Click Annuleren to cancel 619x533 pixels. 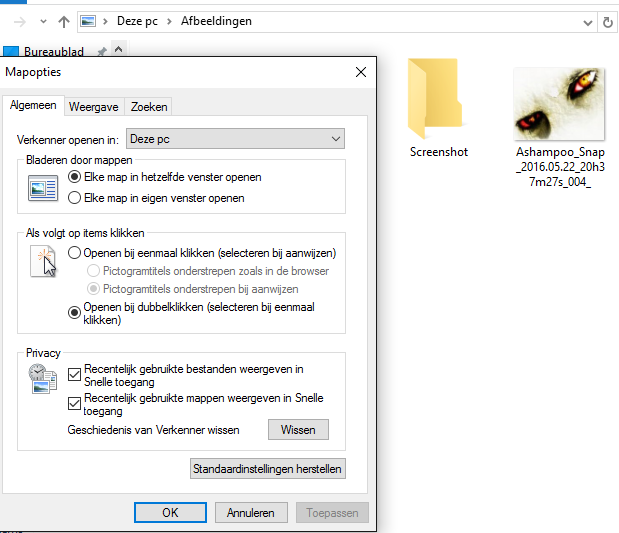click(x=251, y=512)
